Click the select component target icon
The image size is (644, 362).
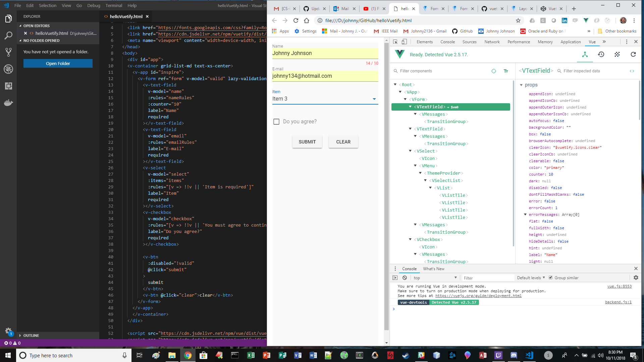493,71
